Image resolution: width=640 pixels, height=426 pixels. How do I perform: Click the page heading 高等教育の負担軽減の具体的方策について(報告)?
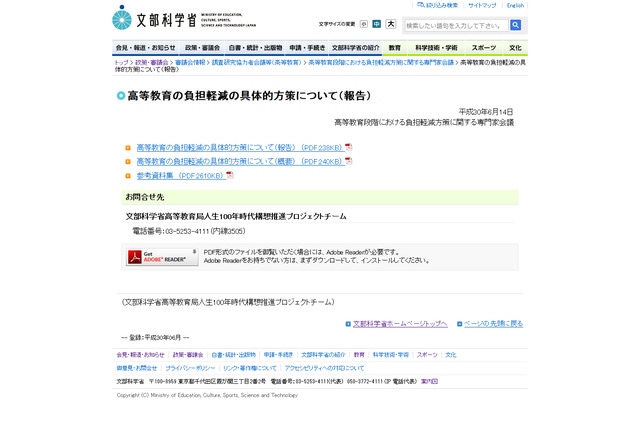click(x=249, y=96)
